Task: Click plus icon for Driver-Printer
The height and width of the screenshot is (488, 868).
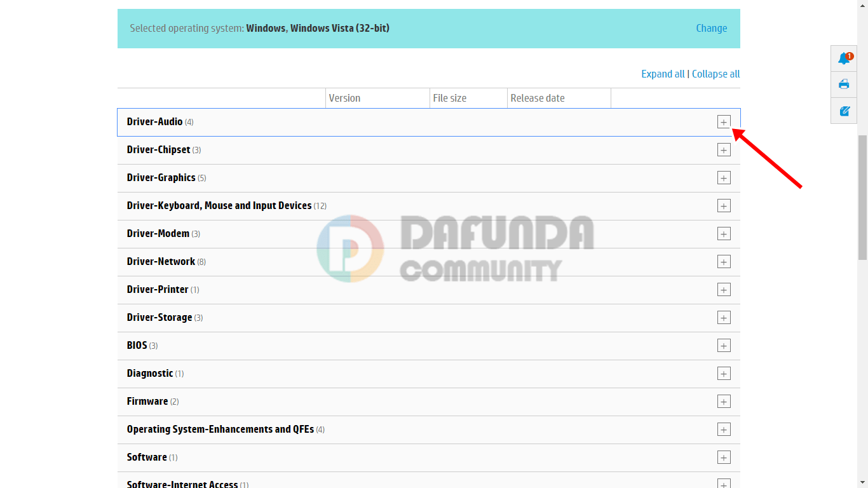Action: click(x=723, y=290)
